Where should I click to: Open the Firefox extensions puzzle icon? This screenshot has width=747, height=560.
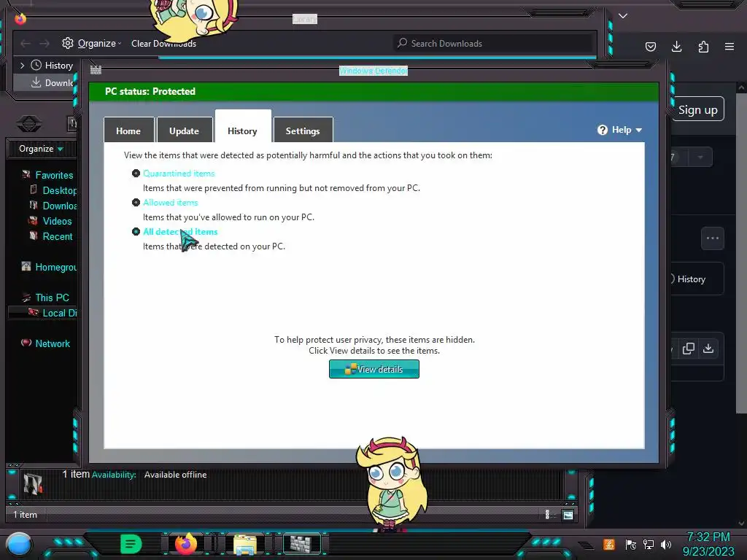[703, 47]
